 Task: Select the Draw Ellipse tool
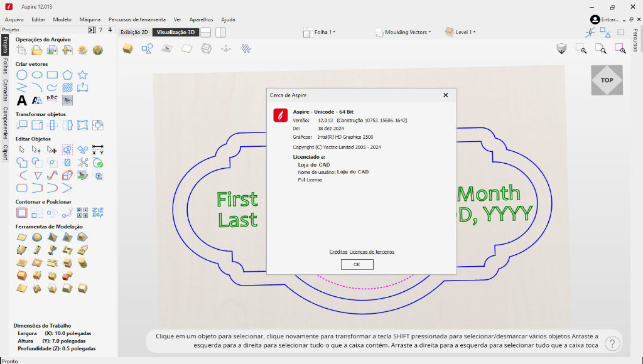click(37, 75)
